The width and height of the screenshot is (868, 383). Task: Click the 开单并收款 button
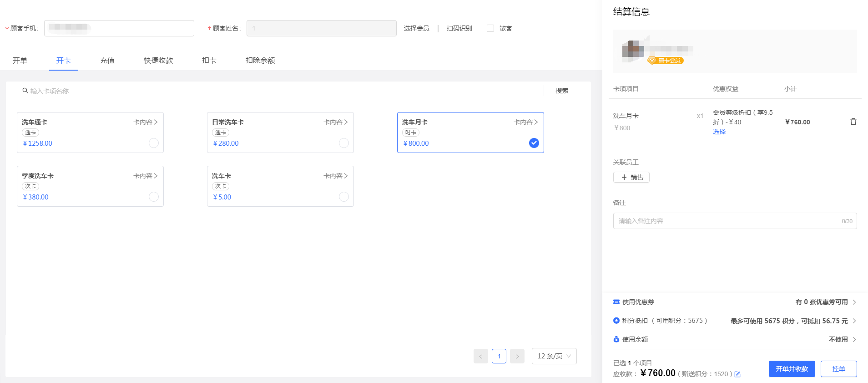(792, 369)
